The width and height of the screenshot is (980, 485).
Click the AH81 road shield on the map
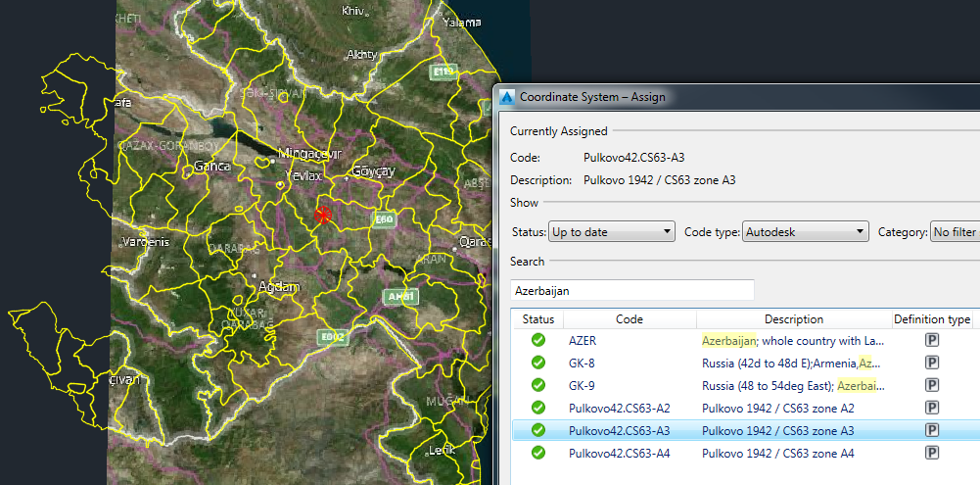[400, 296]
